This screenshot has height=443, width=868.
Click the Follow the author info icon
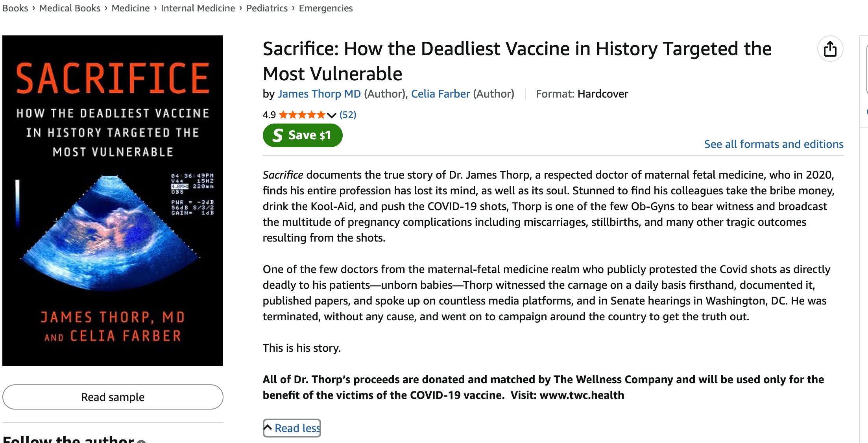[142, 441]
